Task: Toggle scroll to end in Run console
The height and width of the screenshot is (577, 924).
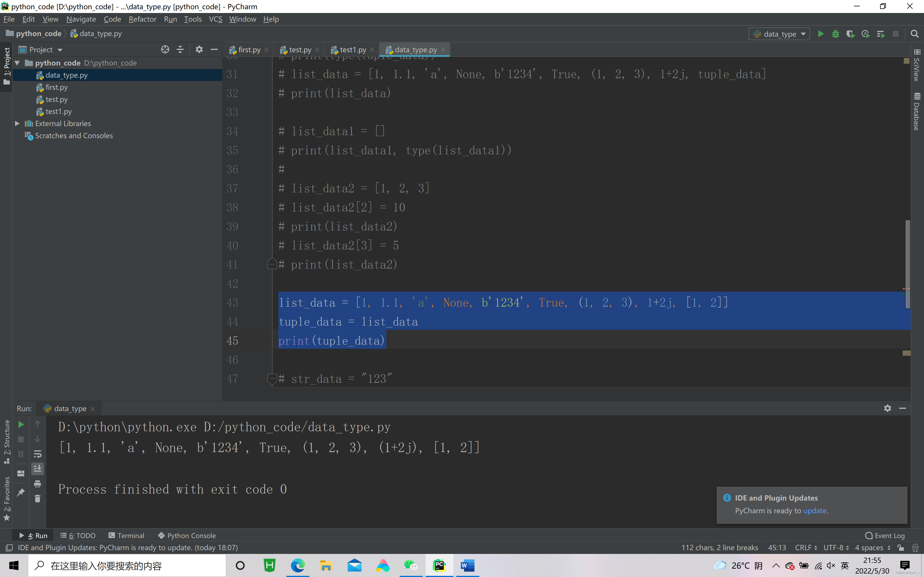Action: pyautogui.click(x=38, y=469)
